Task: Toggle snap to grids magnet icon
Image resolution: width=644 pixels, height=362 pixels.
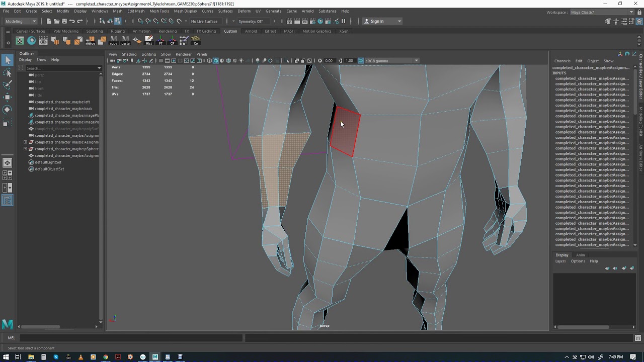Action: click(x=140, y=21)
